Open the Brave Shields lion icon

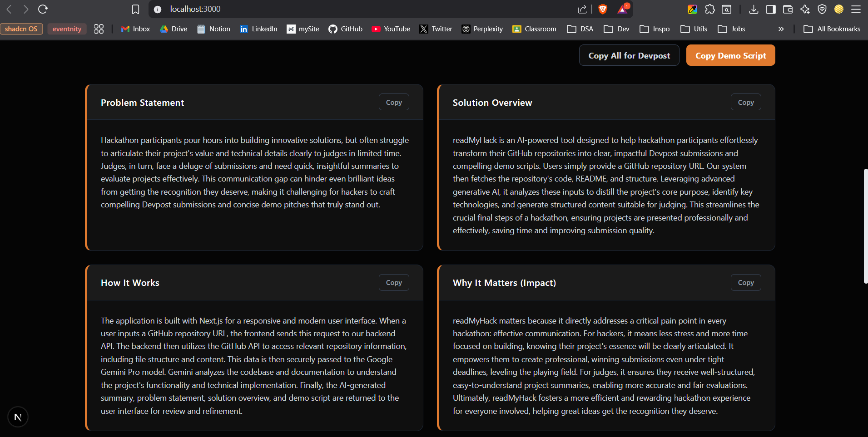(603, 9)
